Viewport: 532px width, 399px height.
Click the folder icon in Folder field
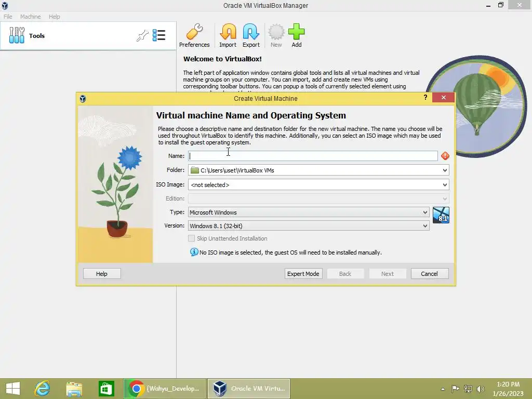195,170
